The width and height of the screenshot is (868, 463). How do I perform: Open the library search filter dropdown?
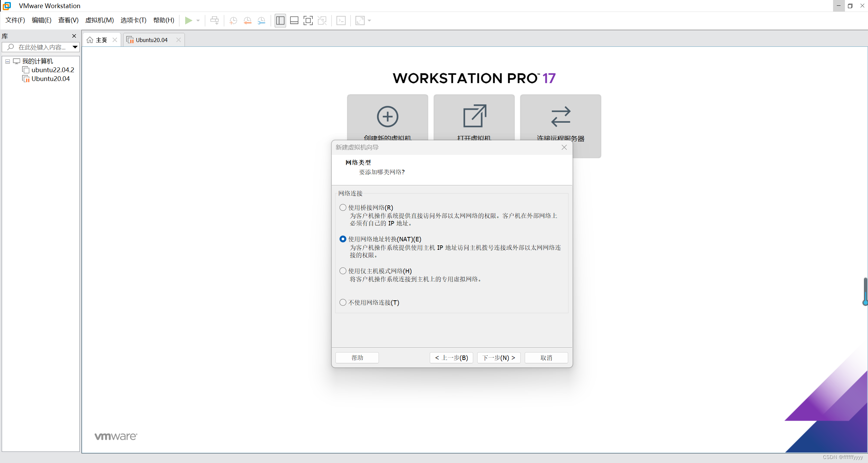[x=75, y=47]
